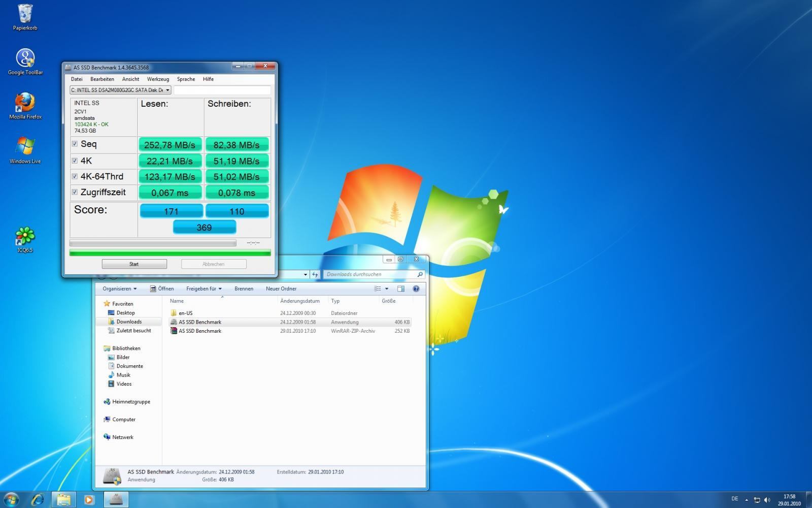Open the Freigeben für dropdown
Viewport: 812px width, 508px height.
tap(204, 289)
